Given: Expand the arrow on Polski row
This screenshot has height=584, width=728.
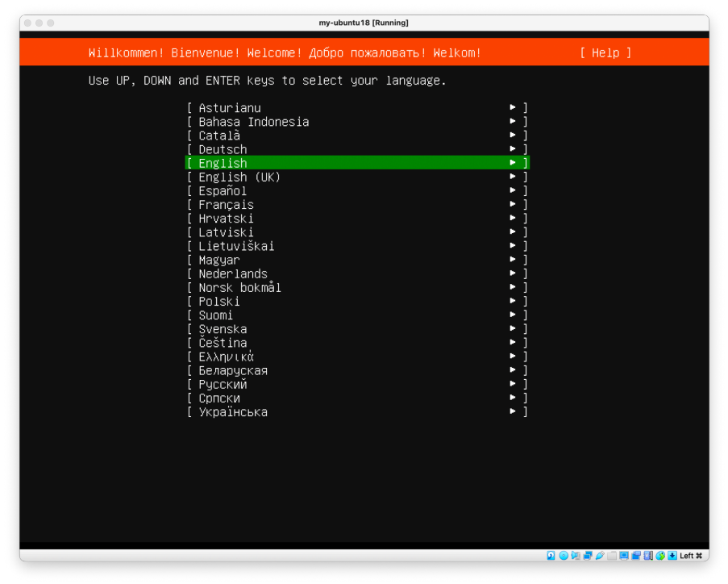Looking at the screenshot, I should coord(513,301).
